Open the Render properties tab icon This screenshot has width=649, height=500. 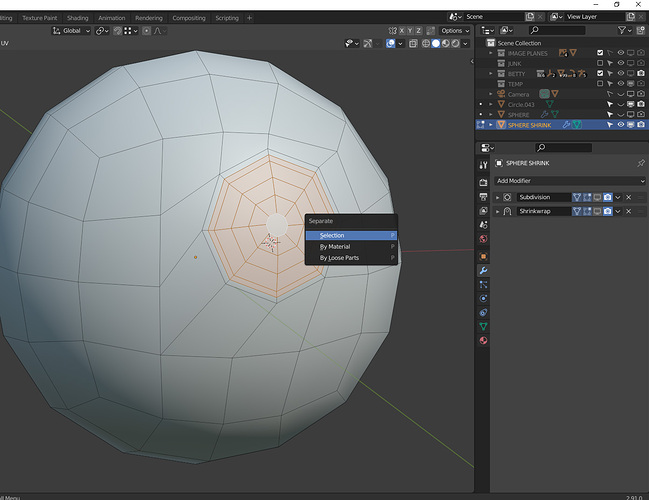(483, 183)
